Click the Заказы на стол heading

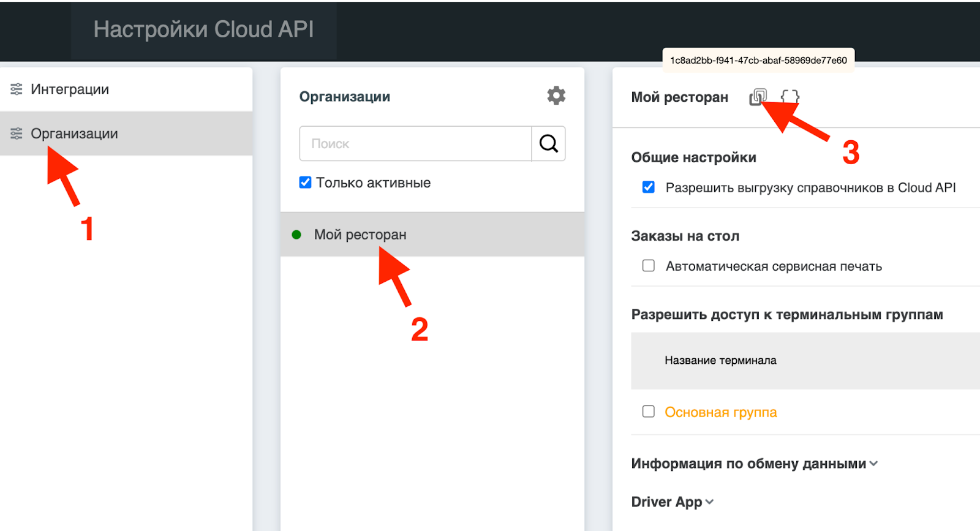(x=685, y=236)
